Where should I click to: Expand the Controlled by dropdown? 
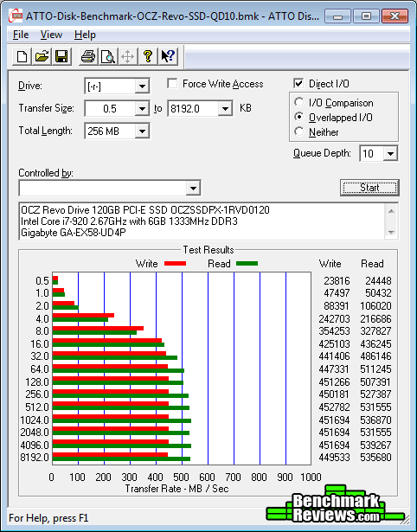tap(193, 188)
